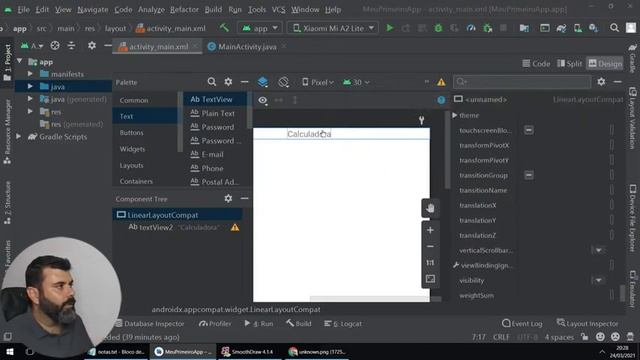Collapse the app module tree node

coord(20,61)
